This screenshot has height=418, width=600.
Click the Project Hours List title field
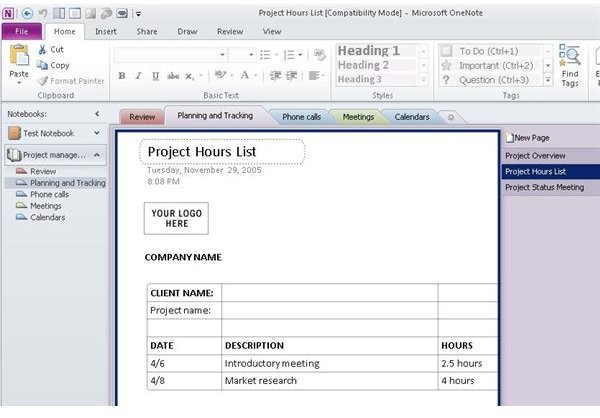(x=222, y=152)
